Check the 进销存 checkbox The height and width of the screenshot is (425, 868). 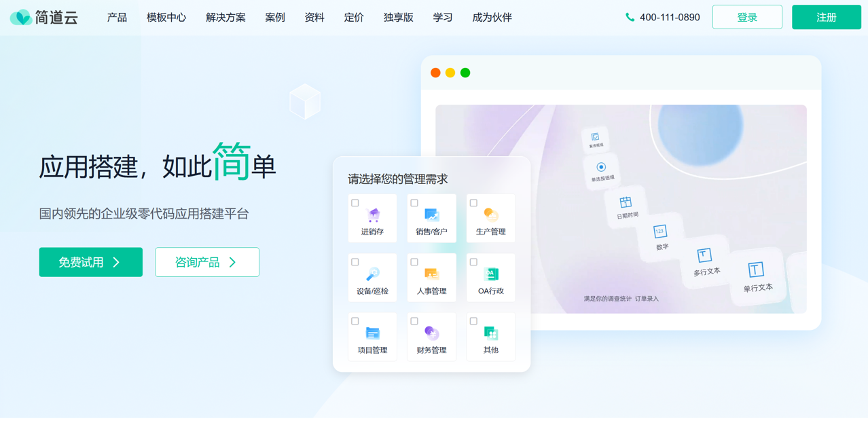(x=355, y=203)
